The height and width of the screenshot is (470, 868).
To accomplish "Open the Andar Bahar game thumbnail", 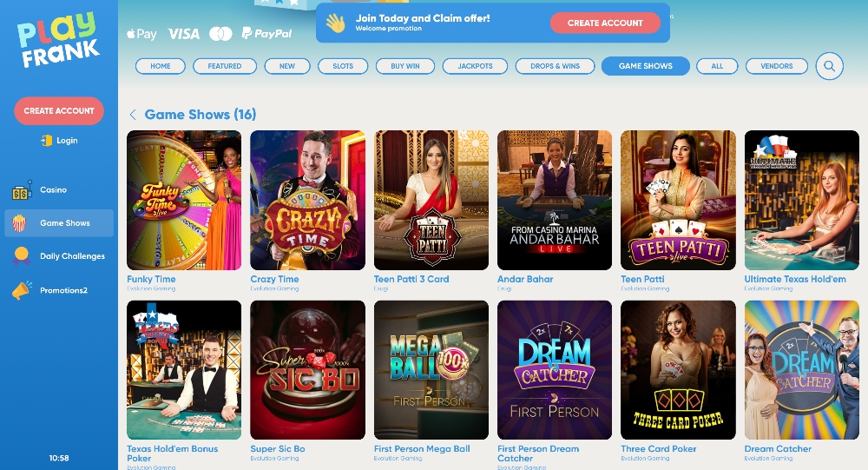I will pyautogui.click(x=554, y=200).
